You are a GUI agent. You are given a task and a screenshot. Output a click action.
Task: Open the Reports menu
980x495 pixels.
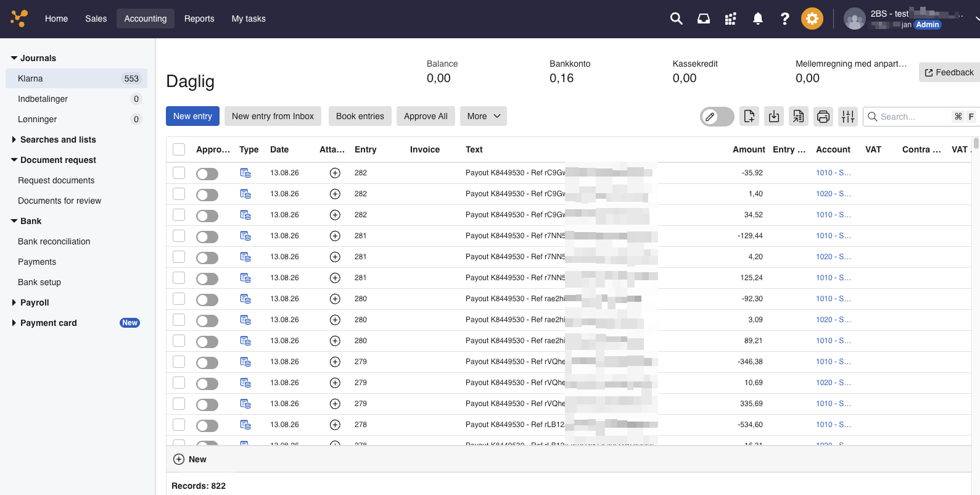click(199, 19)
